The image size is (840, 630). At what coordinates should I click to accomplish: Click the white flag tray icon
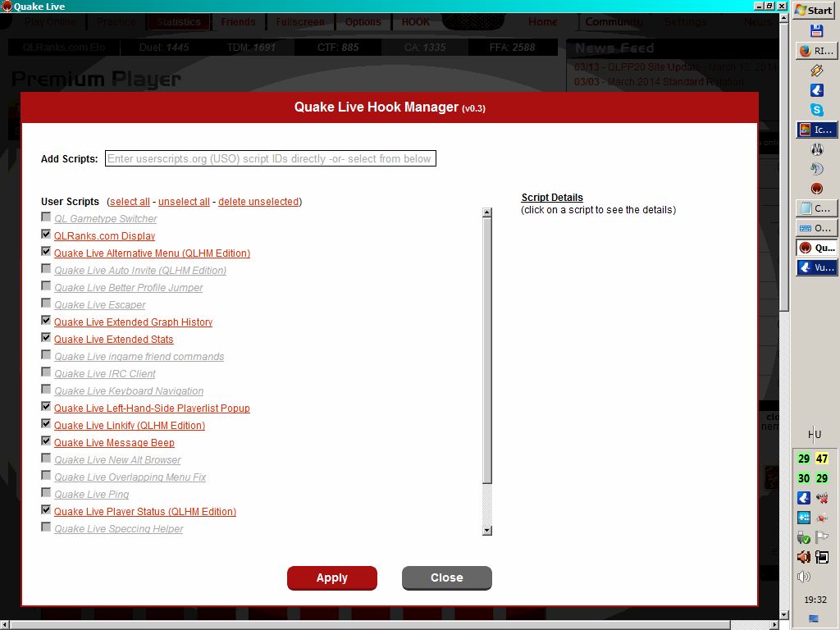pos(822,537)
